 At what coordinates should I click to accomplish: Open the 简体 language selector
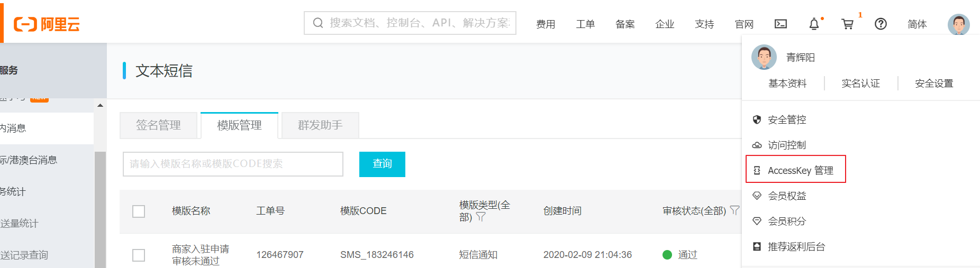[x=917, y=24]
